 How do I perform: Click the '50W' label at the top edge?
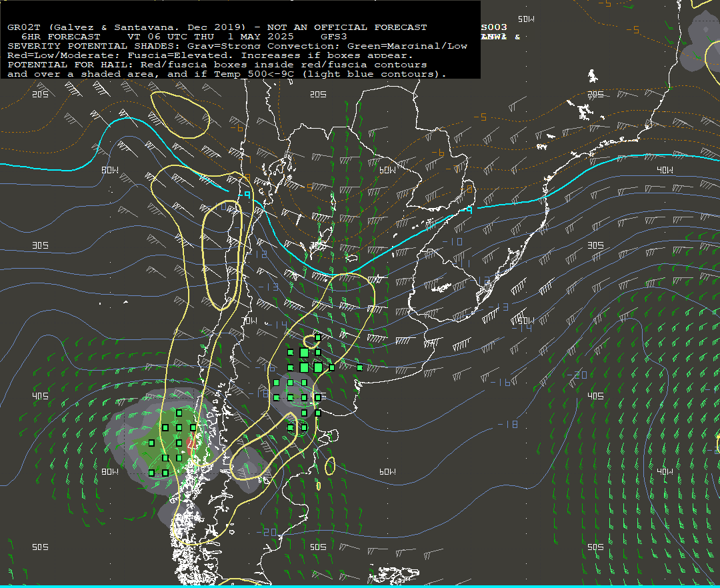point(526,19)
